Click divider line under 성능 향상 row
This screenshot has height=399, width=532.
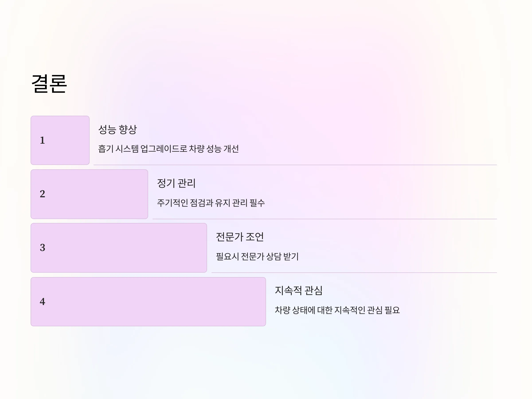pyautogui.click(x=295, y=165)
